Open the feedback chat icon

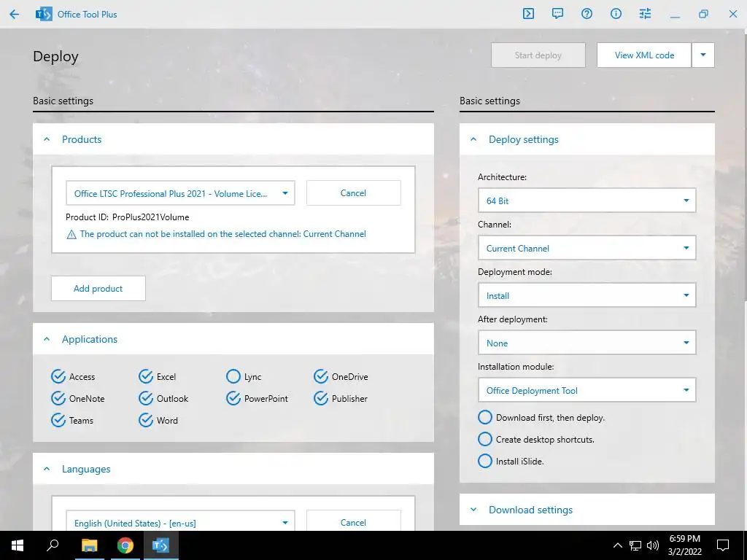coord(557,14)
